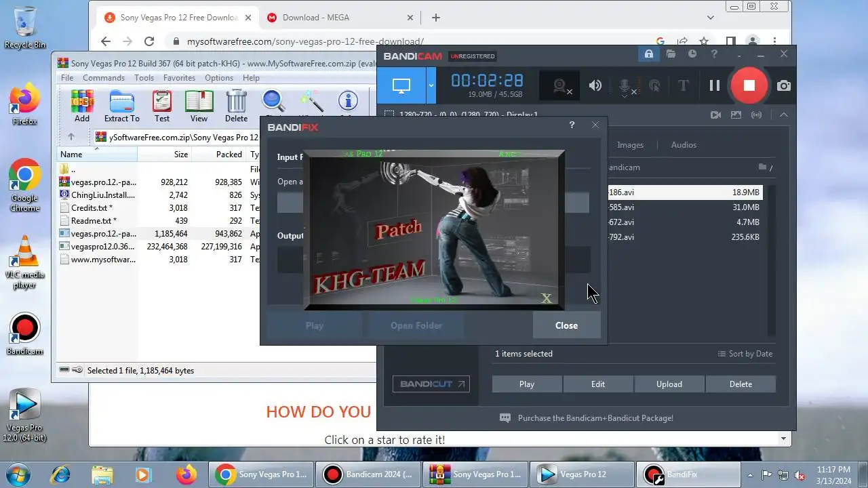
Task: Click the WinRAR Add toolbar icon
Action: click(82, 106)
